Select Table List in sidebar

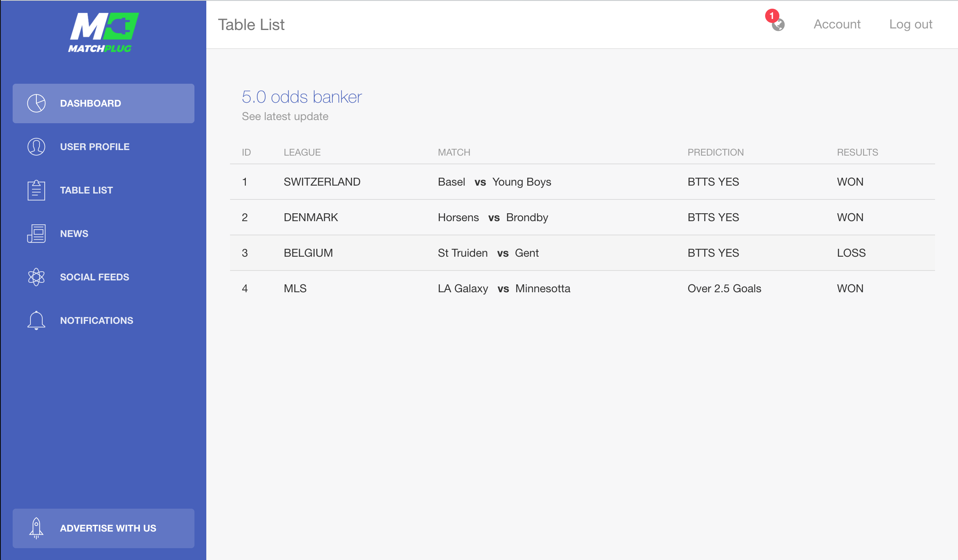[x=104, y=190]
